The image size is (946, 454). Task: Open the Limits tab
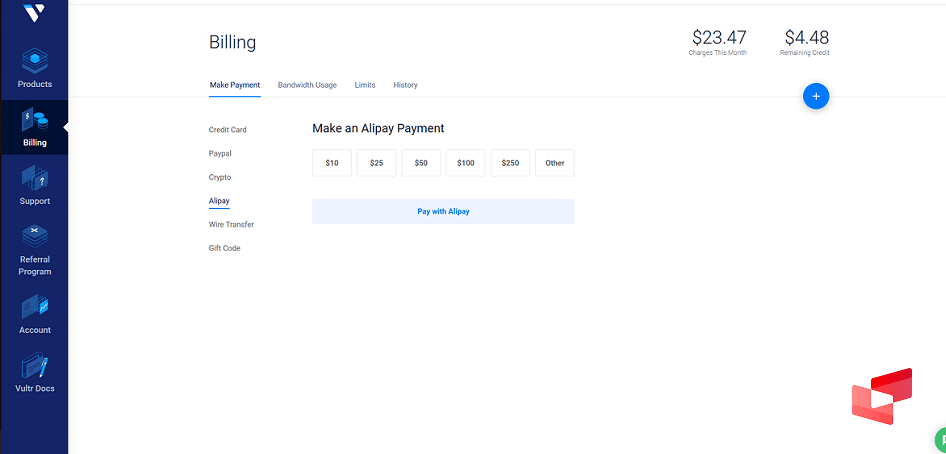click(x=365, y=85)
